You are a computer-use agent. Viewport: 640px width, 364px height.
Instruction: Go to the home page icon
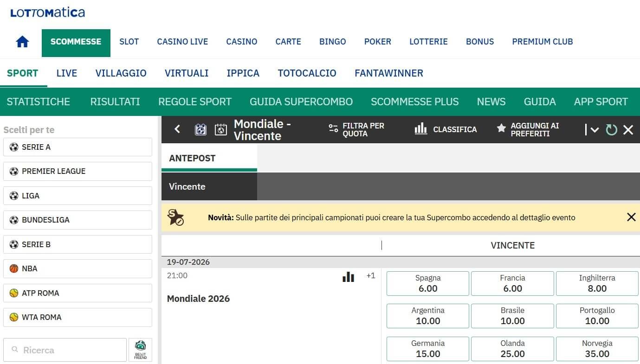pos(22,42)
